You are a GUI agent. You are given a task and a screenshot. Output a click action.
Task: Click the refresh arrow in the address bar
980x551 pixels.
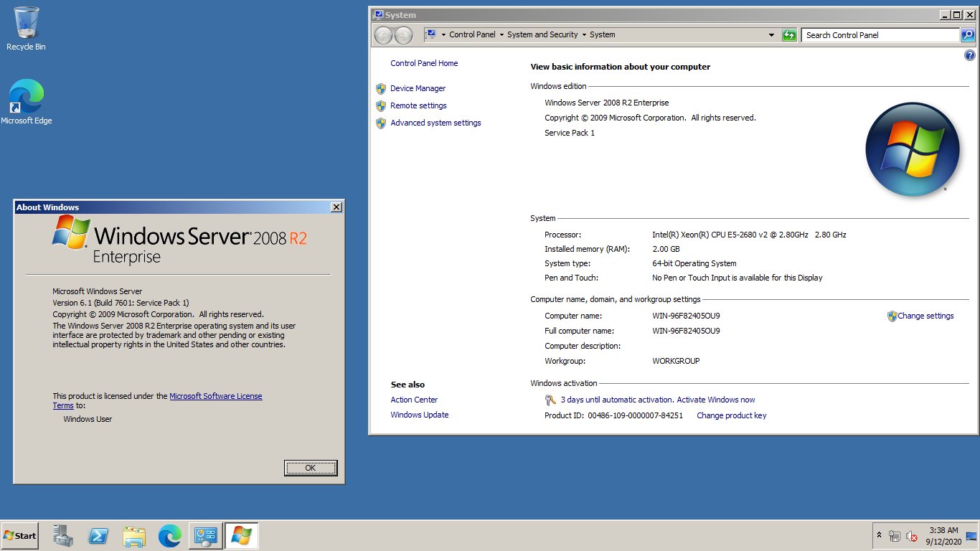[x=788, y=34]
